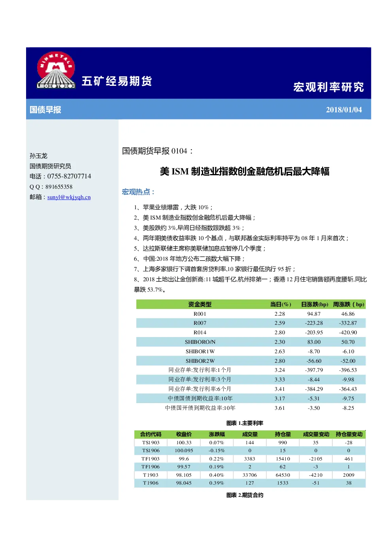Click the 当日(%) column header
Image resolution: width=392 pixels, height=555 pixels.
point(280,304)
